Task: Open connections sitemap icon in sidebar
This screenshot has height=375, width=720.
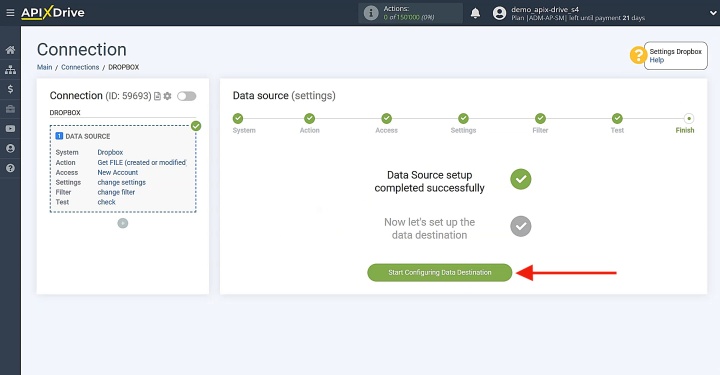Action: click(x=10, y=69)
